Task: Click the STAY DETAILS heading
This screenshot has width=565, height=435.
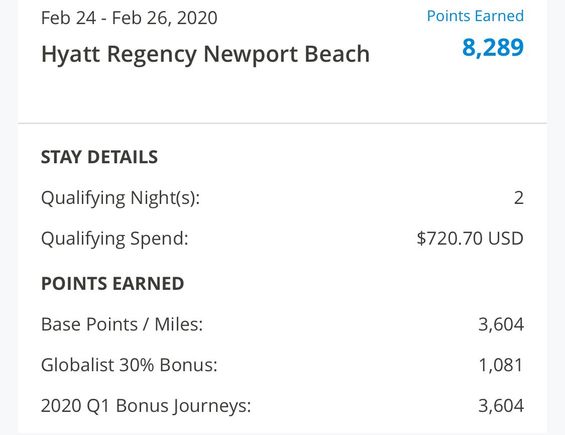Action: tap(99, 157)
